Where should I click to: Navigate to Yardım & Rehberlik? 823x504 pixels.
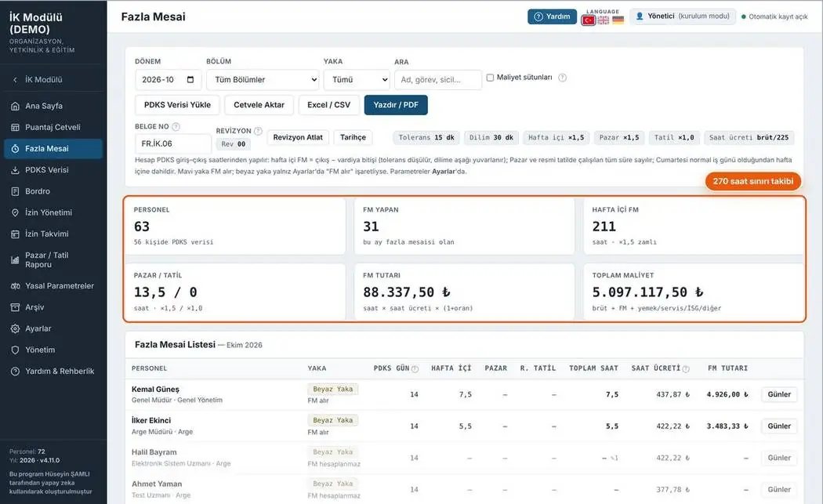pyautogui.click(x=53, y=372)
